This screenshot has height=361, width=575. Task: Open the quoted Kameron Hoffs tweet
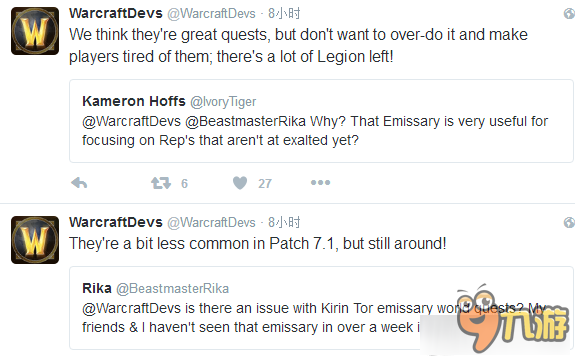(x=321, y=121)
